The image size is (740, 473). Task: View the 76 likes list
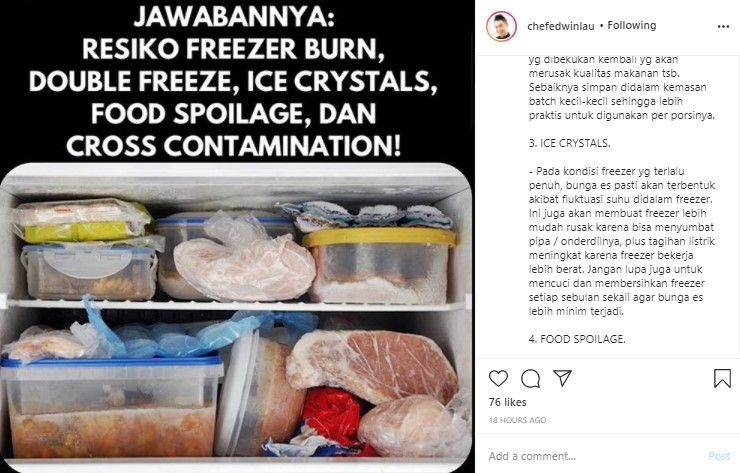click(507, 402)
